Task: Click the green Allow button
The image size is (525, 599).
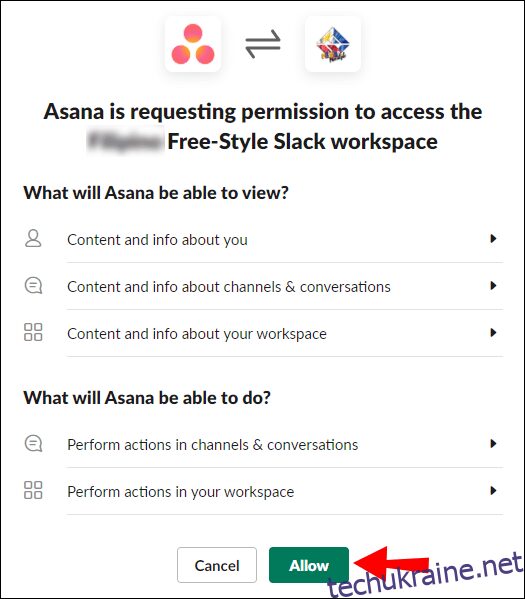Action: pos(309,565)
